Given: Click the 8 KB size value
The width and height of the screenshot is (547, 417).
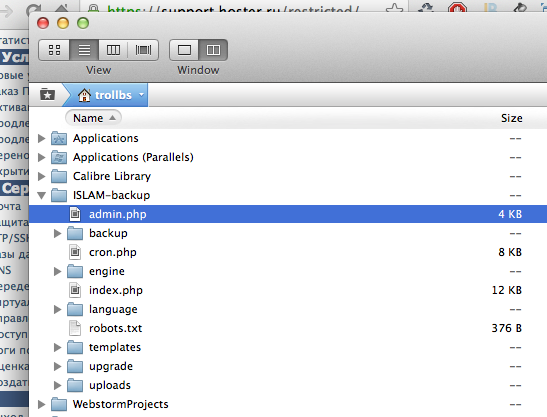Looking at the screenshot, I should (x=510, y=252).
